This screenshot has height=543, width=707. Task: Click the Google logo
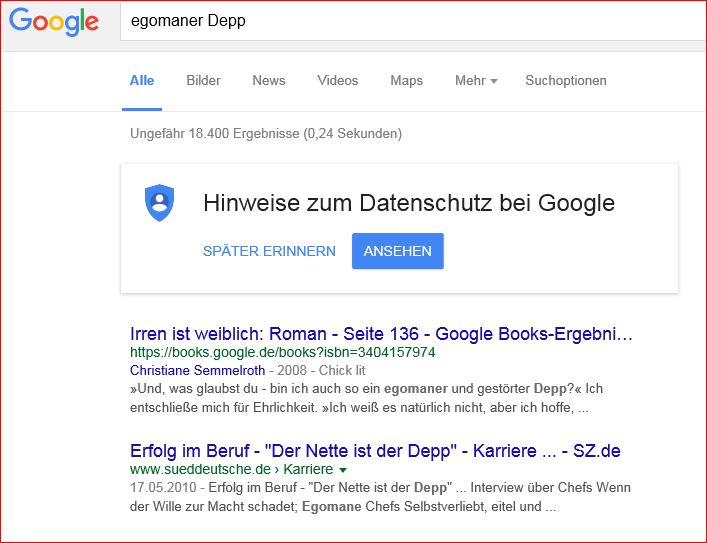(x=55, y=22)
